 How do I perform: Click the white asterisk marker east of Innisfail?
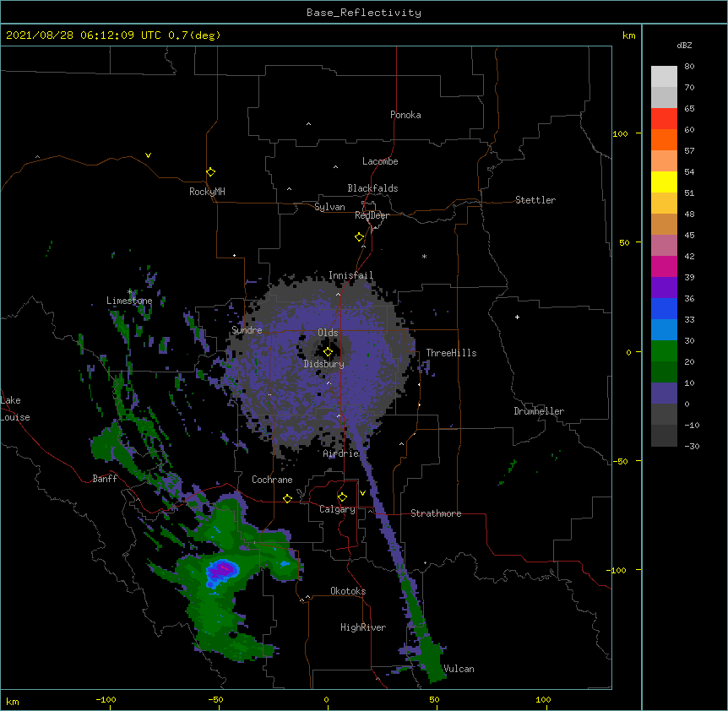click(x=424, y=256)
